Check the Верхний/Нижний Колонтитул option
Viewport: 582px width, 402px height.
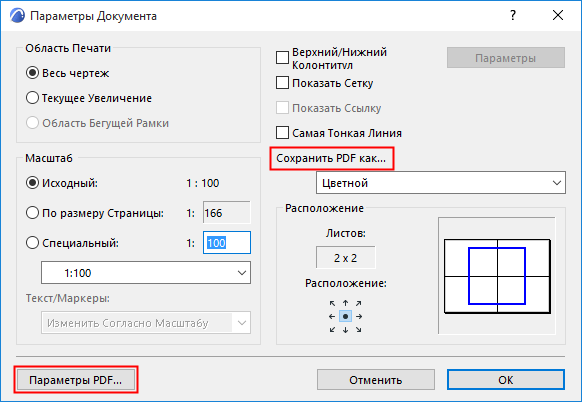282,58
